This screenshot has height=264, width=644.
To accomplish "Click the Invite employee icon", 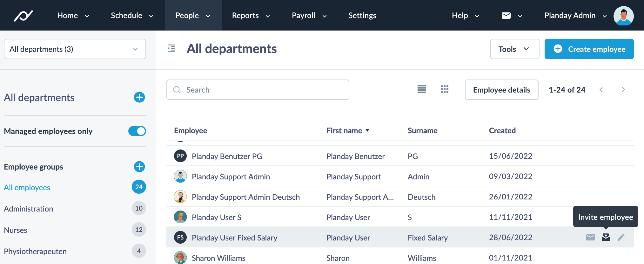I will tap(606, 237).
